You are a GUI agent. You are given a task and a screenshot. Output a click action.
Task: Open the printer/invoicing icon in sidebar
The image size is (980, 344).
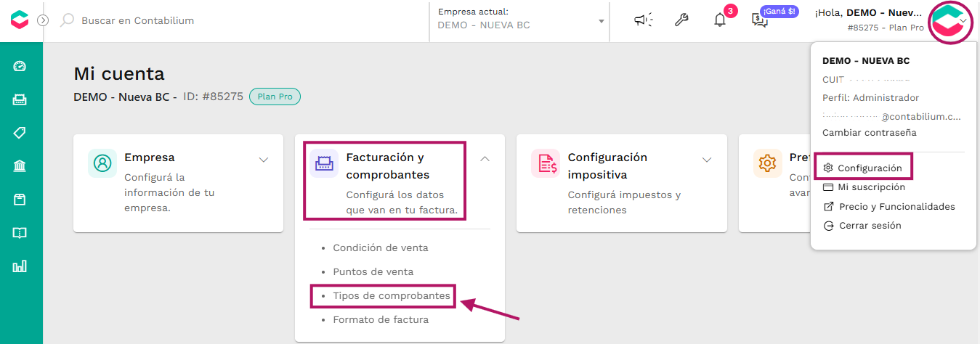[x=20, y=99]
